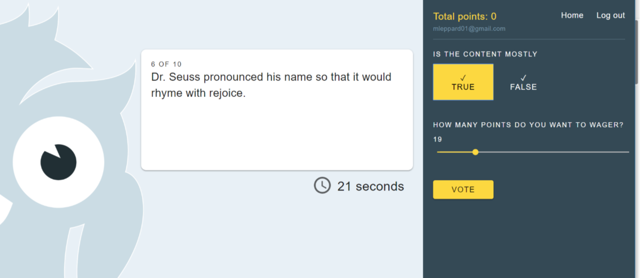Click the yellow wager slider thumb
644x278 pixels.
(475, 152)
